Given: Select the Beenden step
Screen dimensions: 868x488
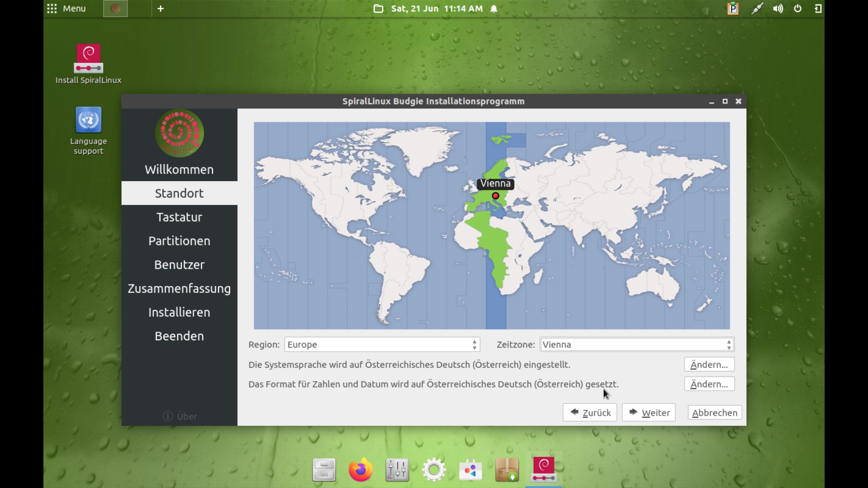Looking at the screenshot, I should point(179,336).
